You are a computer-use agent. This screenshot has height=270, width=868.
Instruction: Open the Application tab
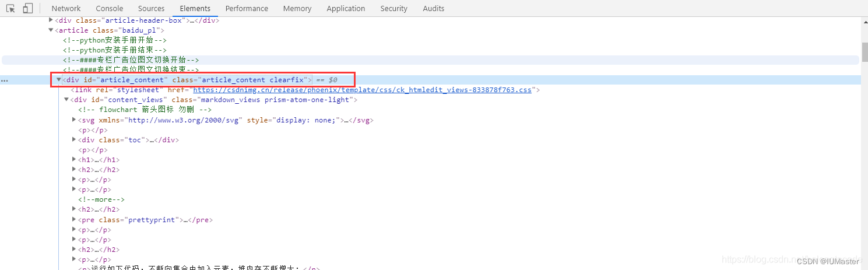[346, 8]
